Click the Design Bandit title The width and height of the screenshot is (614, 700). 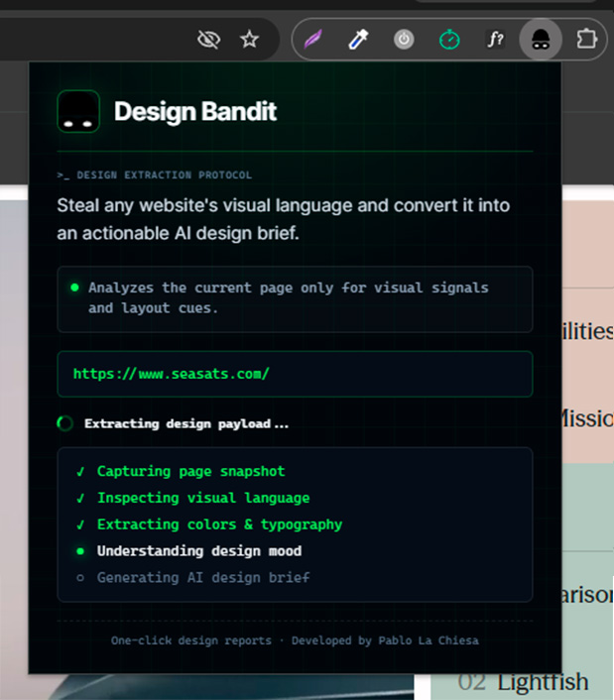[195, 112]
